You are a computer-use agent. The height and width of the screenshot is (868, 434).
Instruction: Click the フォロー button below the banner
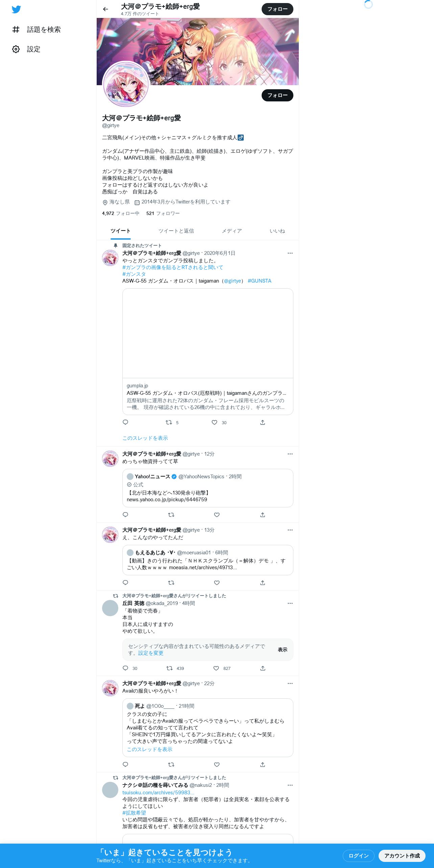(x=278, y=95)
